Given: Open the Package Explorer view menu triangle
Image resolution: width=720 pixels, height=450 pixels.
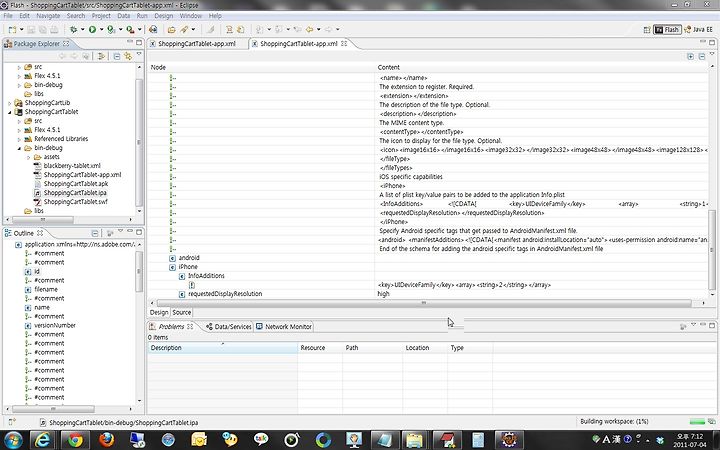Looking at the screenshot, I should point(139,55).
